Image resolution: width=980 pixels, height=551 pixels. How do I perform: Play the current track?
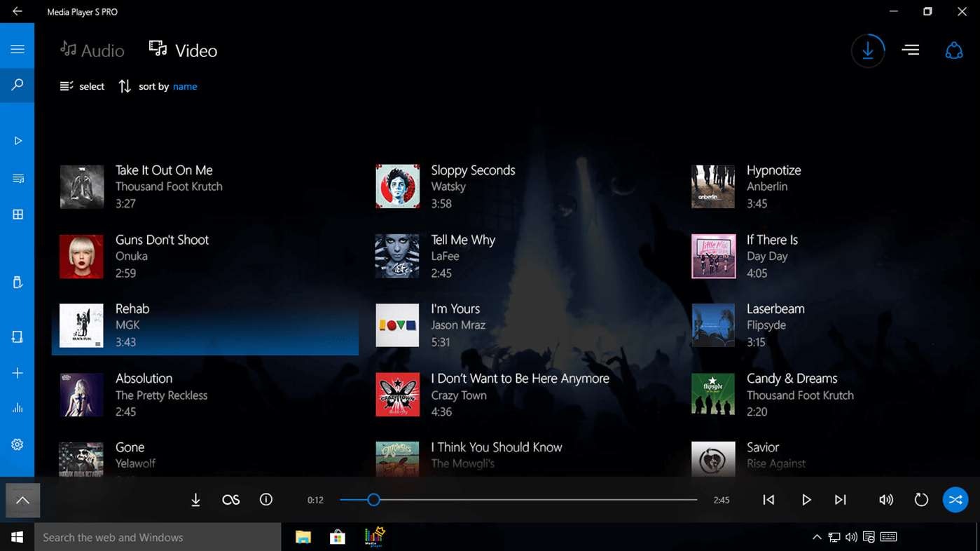pos(806,500)
